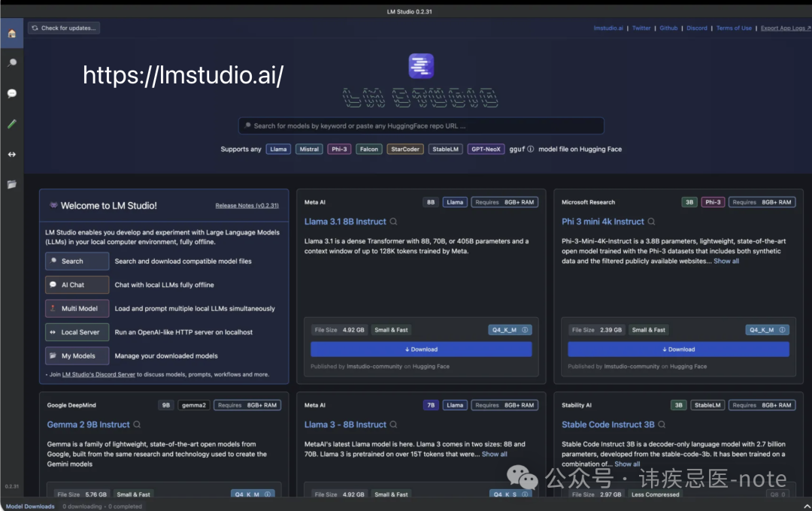Open the Twitter link

641,28
